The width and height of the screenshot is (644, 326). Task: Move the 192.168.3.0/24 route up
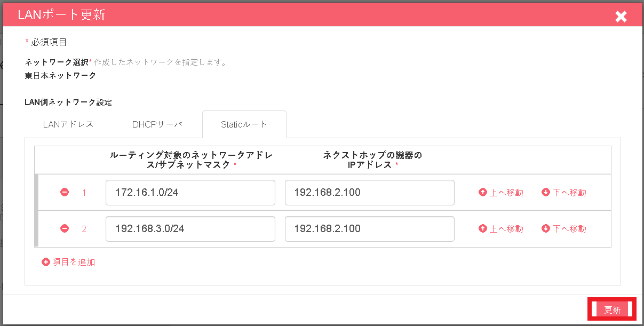click(501, 229)
